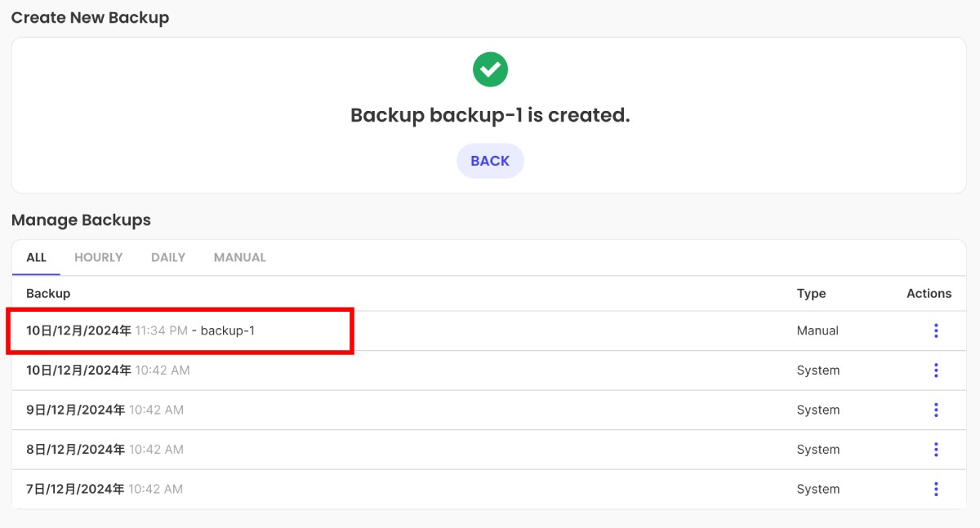This screenshot has height=528, width=980.
Task: Click the Type column header
Action: coord(811,293)
